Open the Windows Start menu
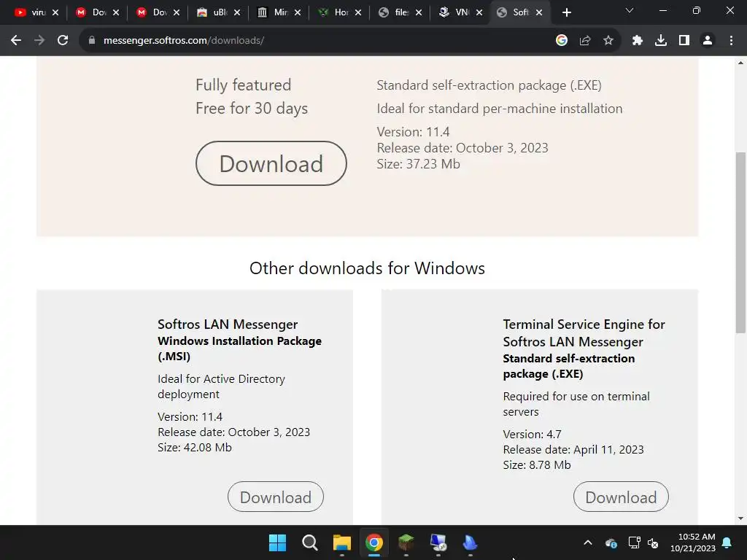 pyautogui.click(x=277, y=542)
